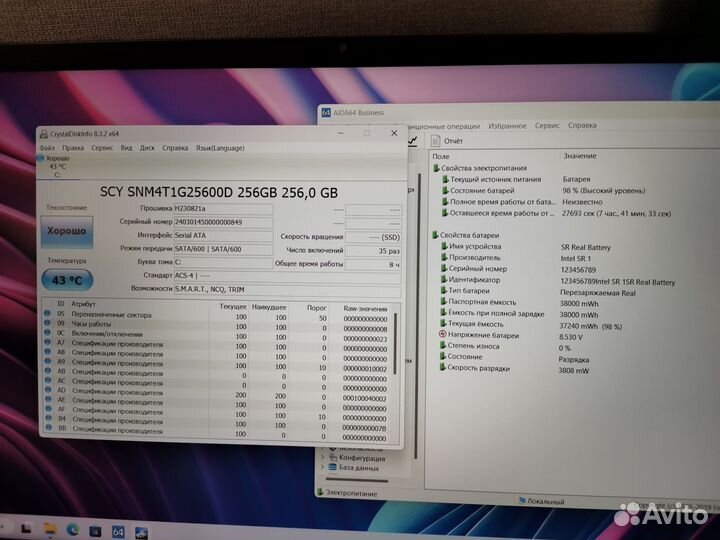Select the Переназначенные сектора row
Screen dimensions: 720x540
click(x=218, y=315)
